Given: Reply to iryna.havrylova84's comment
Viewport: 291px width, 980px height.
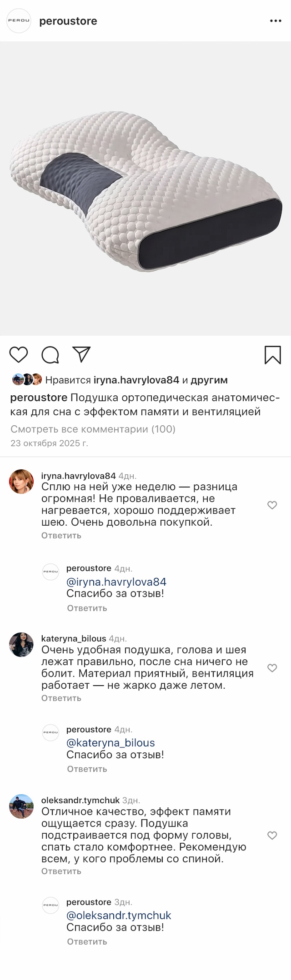Looking at the screenshot, I should [x=61, y=535].
